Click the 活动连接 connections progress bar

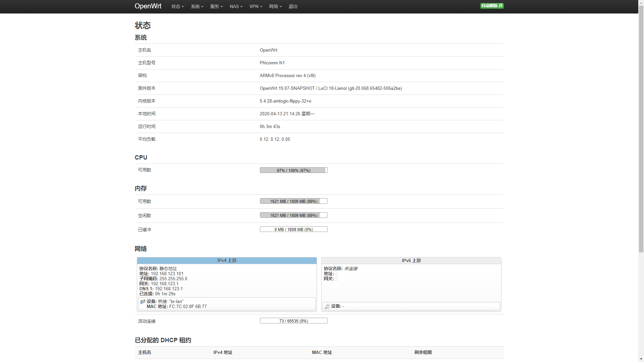[x=293, y=321]
